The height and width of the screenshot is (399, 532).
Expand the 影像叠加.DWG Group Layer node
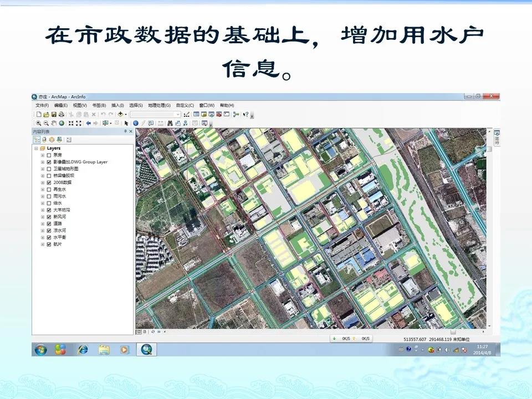tap(43, 162)
